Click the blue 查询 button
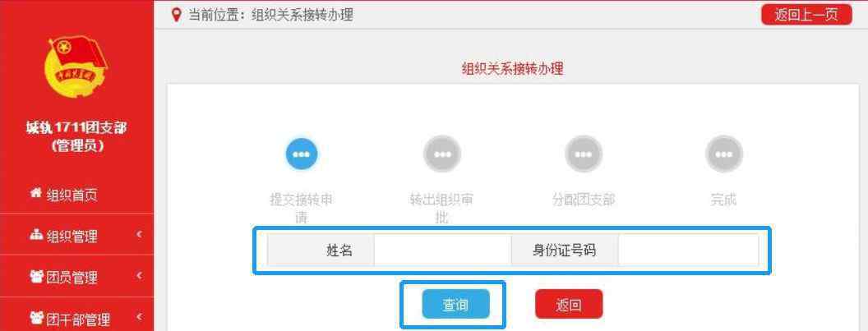 (x=455, y=304)
